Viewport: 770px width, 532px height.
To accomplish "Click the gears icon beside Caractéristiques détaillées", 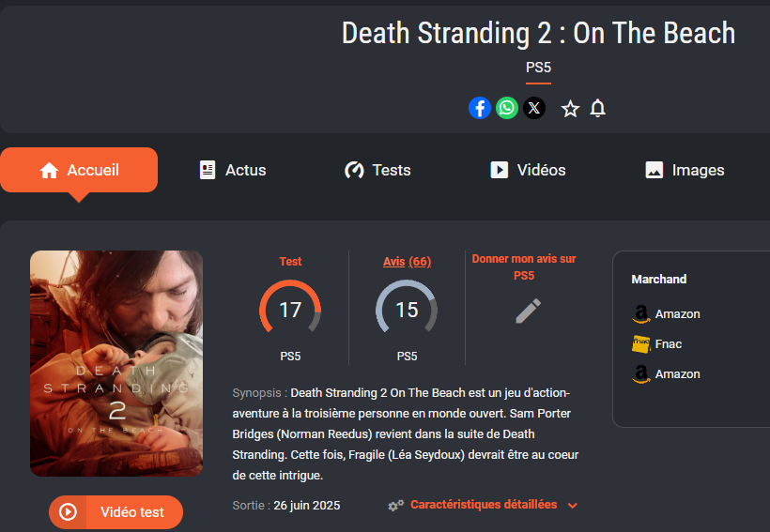I will [395, 505].
